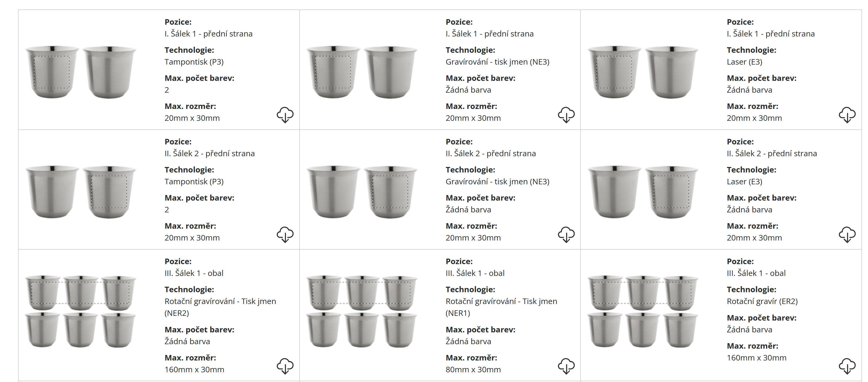Open cup image for Šálek 2 Tampontisk (P3)

tap(81, 192)
